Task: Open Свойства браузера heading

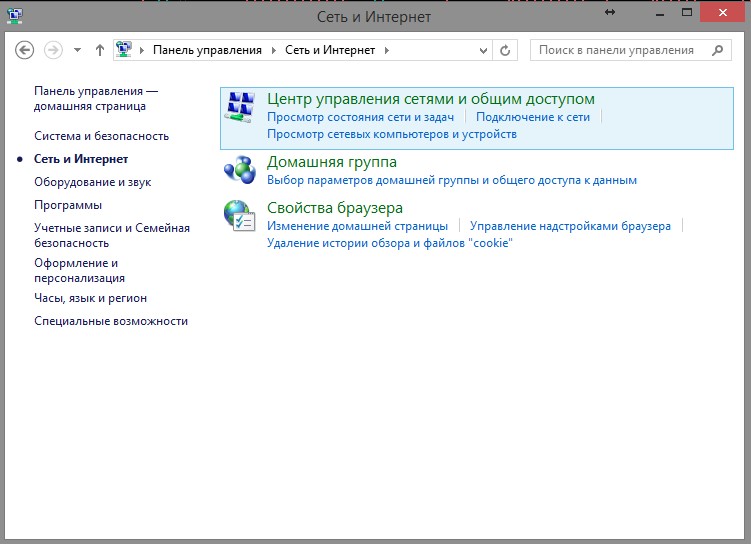Action: click(334, 208)
